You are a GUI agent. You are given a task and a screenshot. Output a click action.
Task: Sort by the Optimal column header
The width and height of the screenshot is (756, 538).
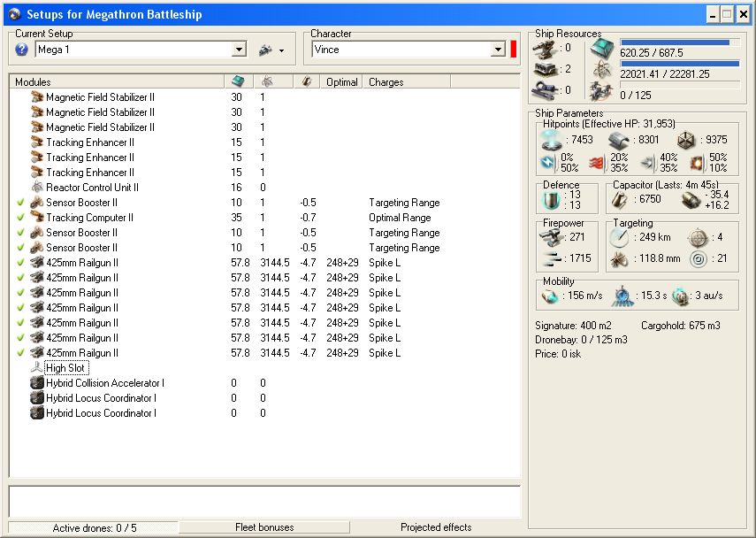[x=341, y=81]
